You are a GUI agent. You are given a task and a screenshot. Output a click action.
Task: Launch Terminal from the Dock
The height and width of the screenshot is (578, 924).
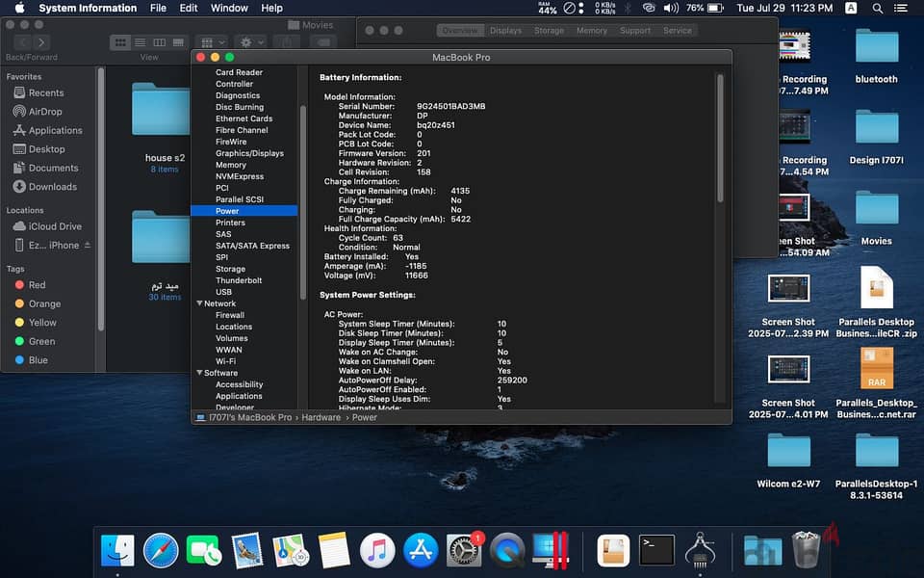pos(656,550)
